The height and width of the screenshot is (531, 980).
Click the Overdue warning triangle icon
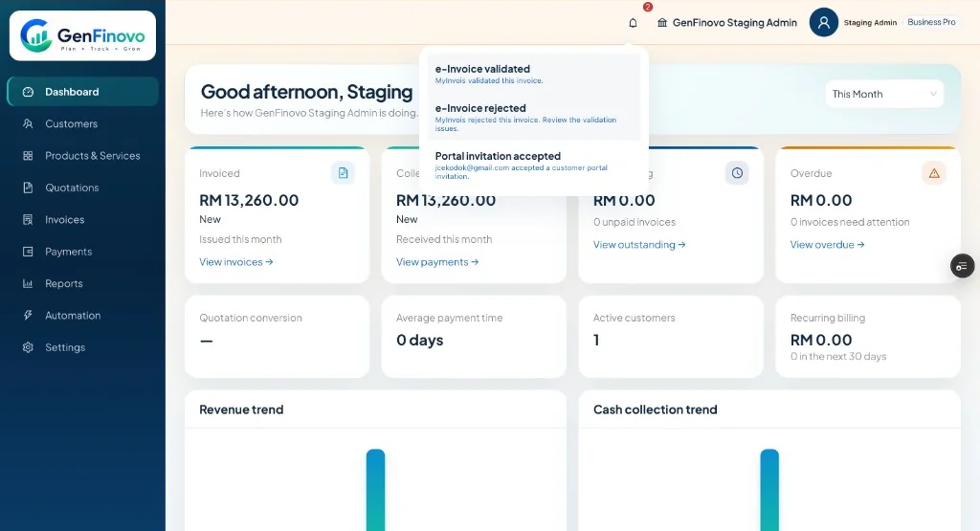934,173
